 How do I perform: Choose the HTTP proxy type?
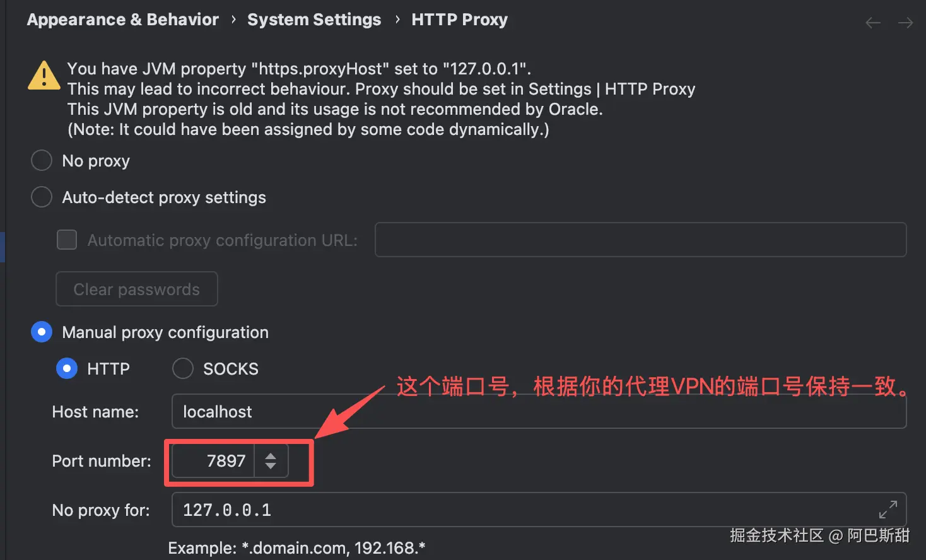pyautogui.click(x=67, y=369)
